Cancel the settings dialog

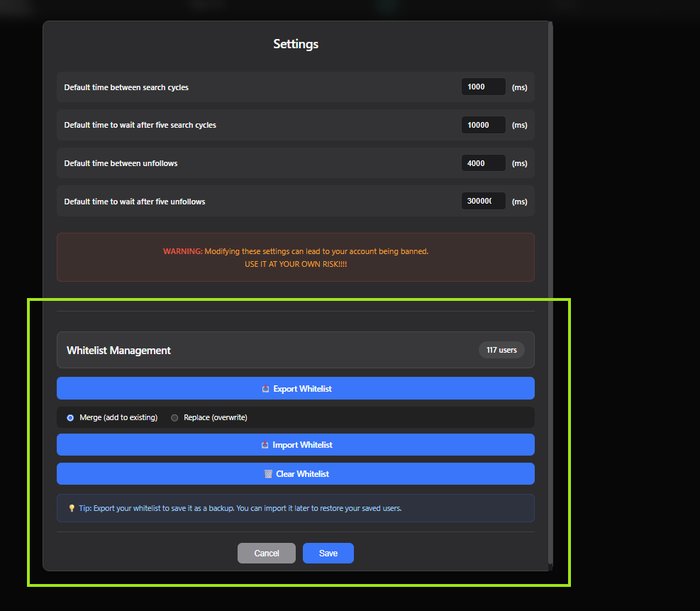pyautogui.click(x=267, y=553)
